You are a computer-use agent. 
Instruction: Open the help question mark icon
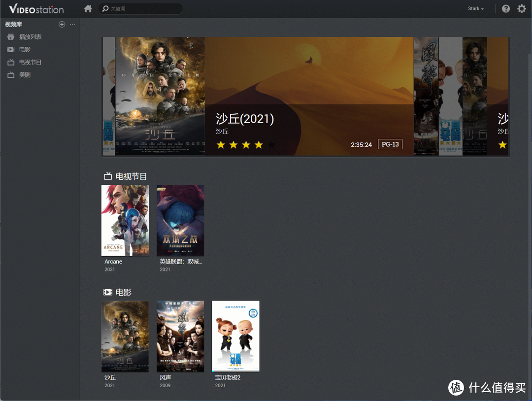point(506,8)
